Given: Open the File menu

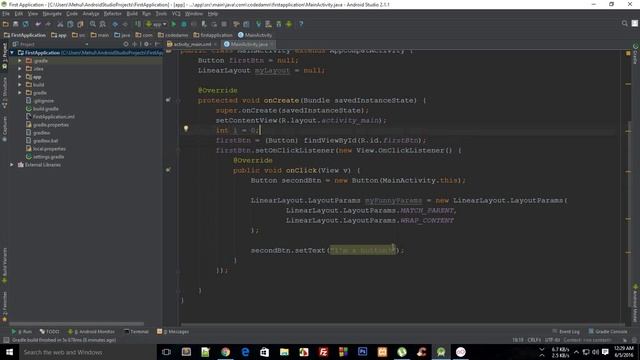Looking at the screenshot, I should [x=6, y=14].
